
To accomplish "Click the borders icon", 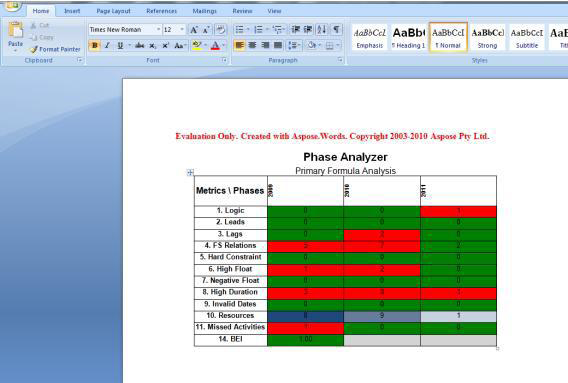I will coord(329,46).
